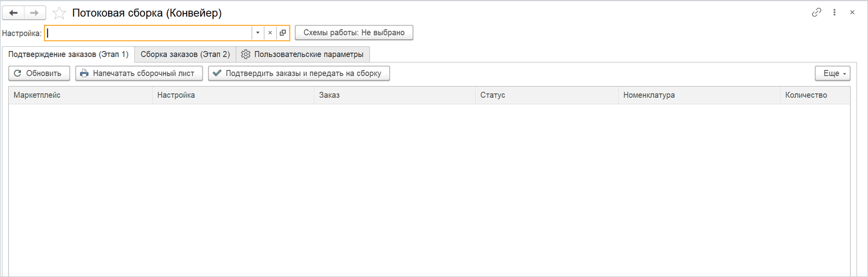The width and height of the screenshot is (868, 277).
Task: Open the selected Настройка item
Action: click(283, 33)
